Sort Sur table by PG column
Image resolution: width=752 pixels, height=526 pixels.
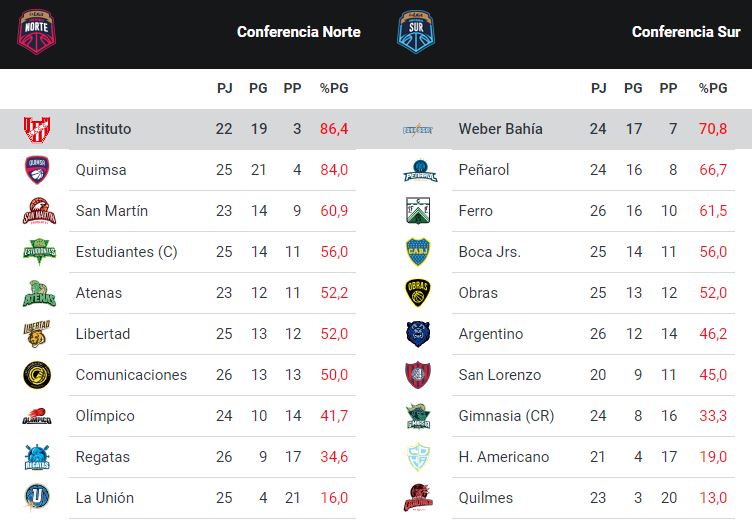pyautogui.click(x=633, y=88)
